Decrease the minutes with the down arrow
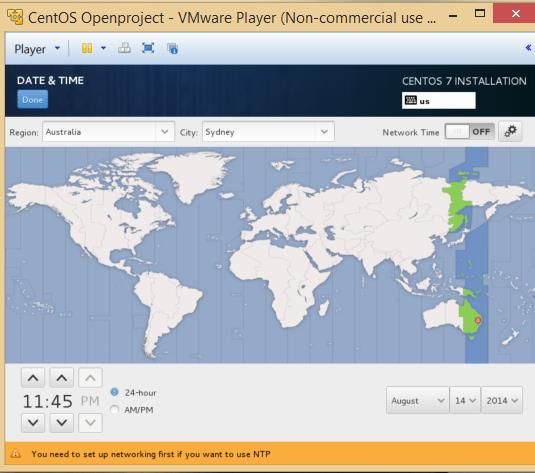Viewport: 535px width, 473px height. (x=61, y=423)
